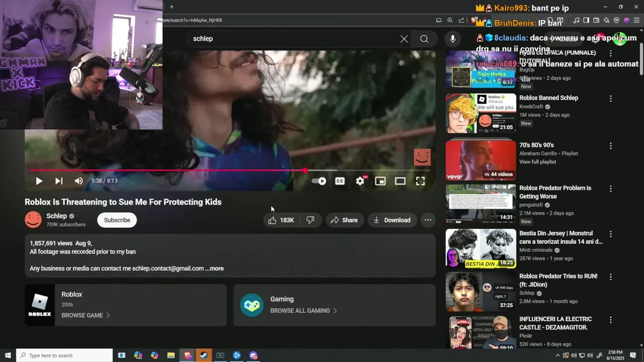The height and width of the screenshot is (362, 644).
Task: Open Bestia Din Jersey video title
Action: pos(560,237)
